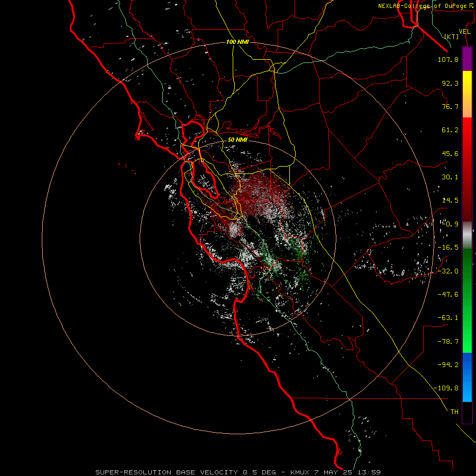Click the 14.5 velocity scale value

click(450, 200)
